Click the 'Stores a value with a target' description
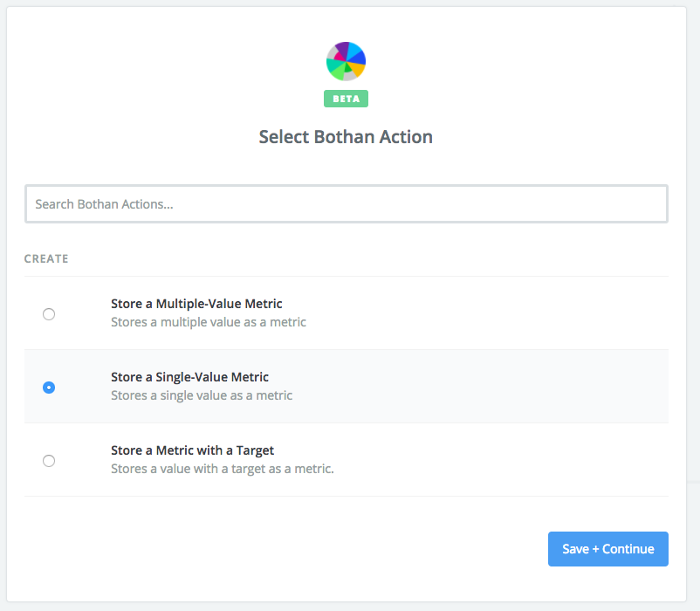 tap(223, 469)
